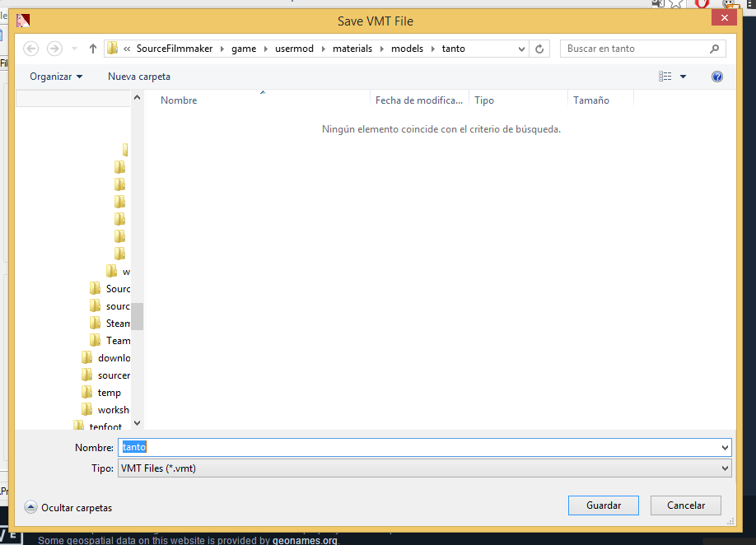Sort by Fecha de modifica... column

pyautogui.click(x=419, y=100)
